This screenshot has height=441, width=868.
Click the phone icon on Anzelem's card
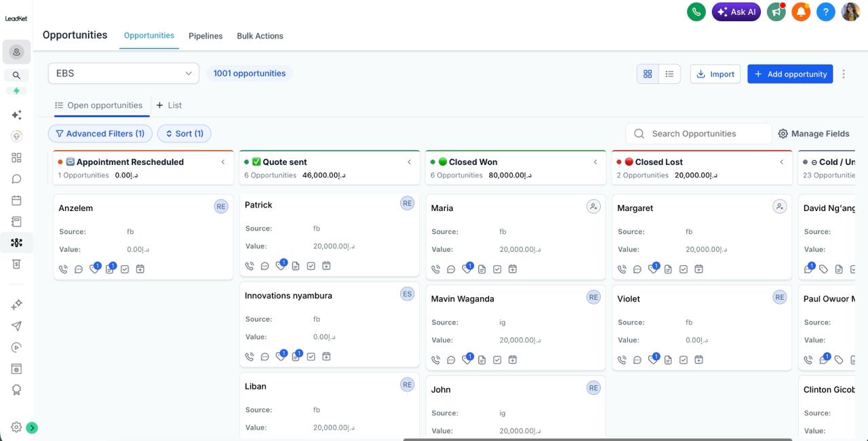tap(63, 269)
